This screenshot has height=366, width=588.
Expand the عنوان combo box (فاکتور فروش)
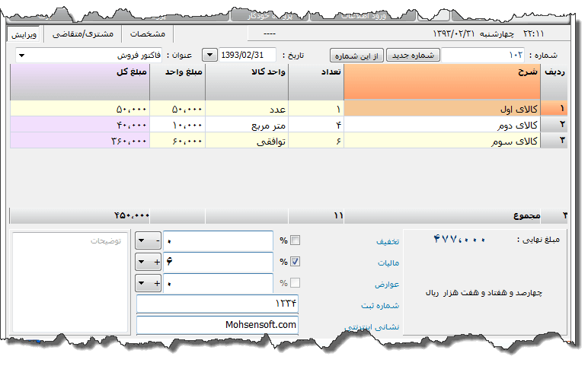coord(21,56)
